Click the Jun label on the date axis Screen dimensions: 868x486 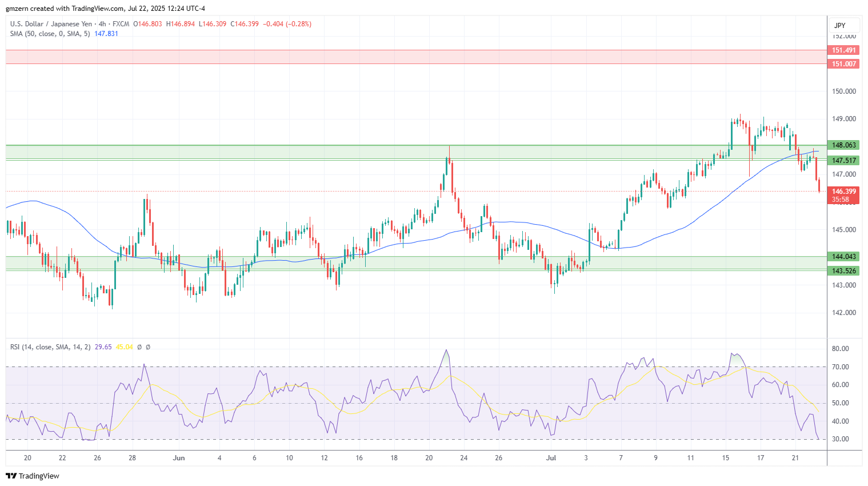pos(179,458)
